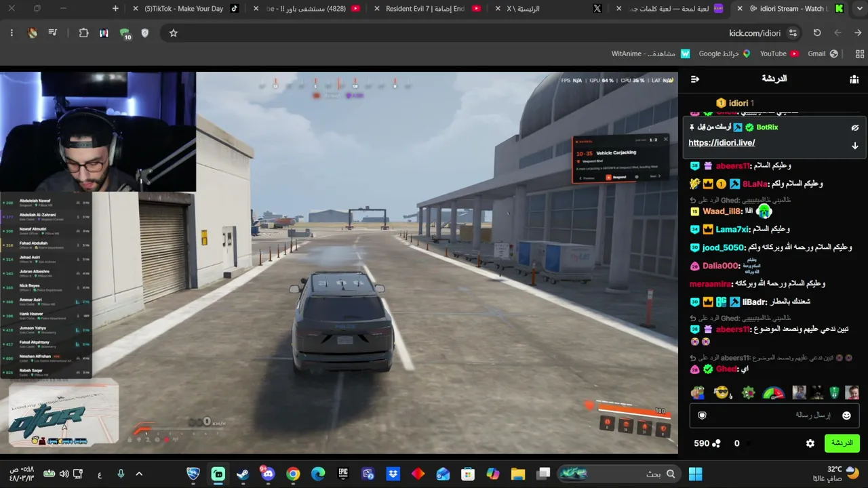Image resolution: width=868 pixels, height=488 pixels.
Task: Open Steam from taskbar
Action: (243, 474)
